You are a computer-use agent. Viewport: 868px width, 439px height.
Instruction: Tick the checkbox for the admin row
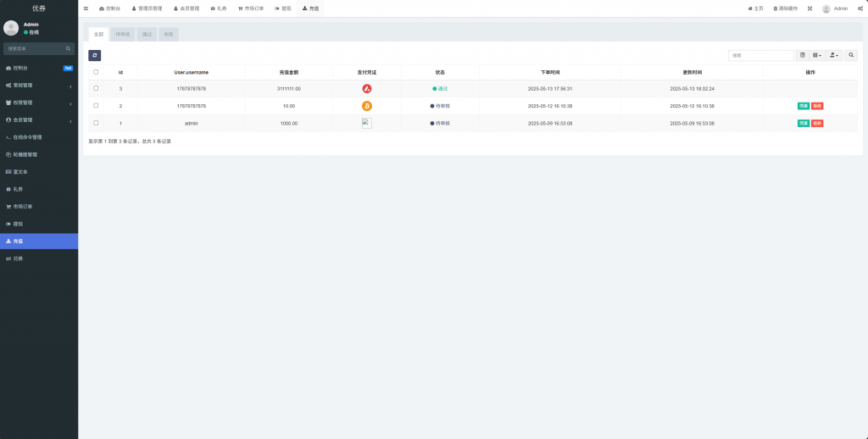tap(96, 123)
